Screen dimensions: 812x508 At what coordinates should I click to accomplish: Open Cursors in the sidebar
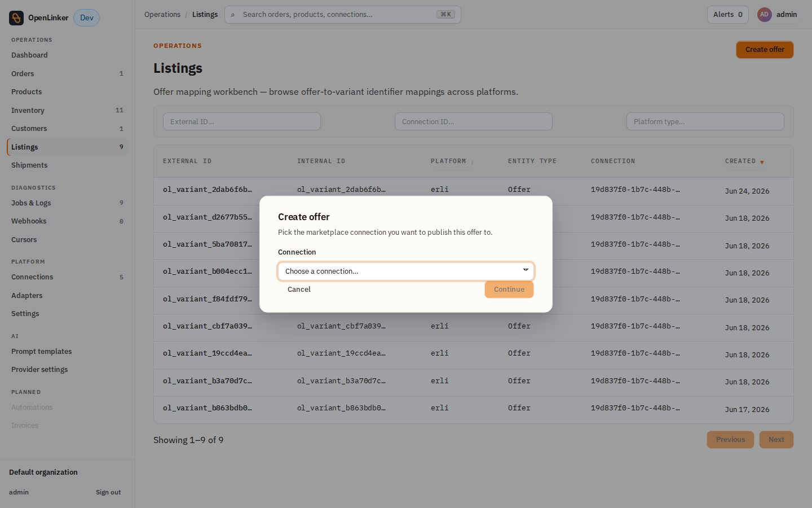tap(67, 240)
